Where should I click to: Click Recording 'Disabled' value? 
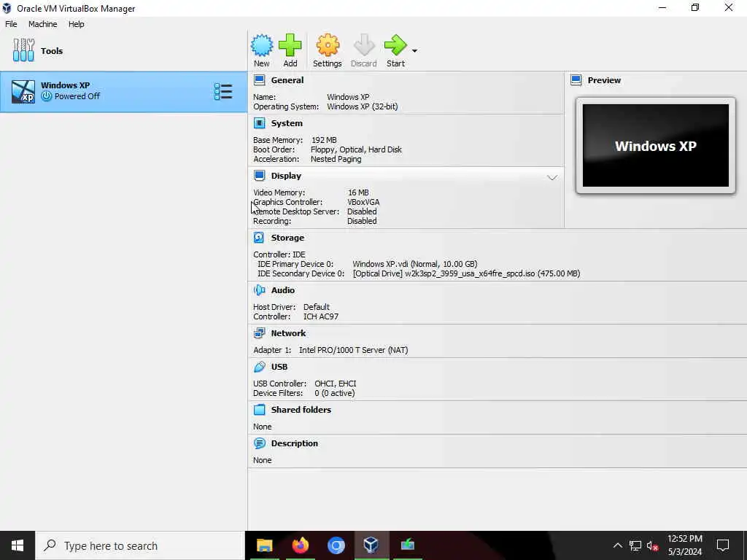tap(362, 221)
